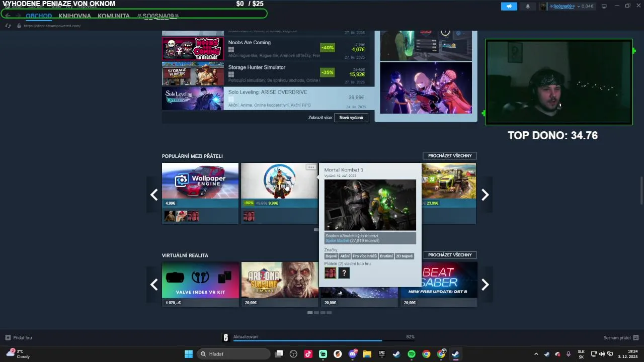This screenshot has width=644, height=362.
Task: Click the store.steampowered.com URL text
Action: point(52,26)
